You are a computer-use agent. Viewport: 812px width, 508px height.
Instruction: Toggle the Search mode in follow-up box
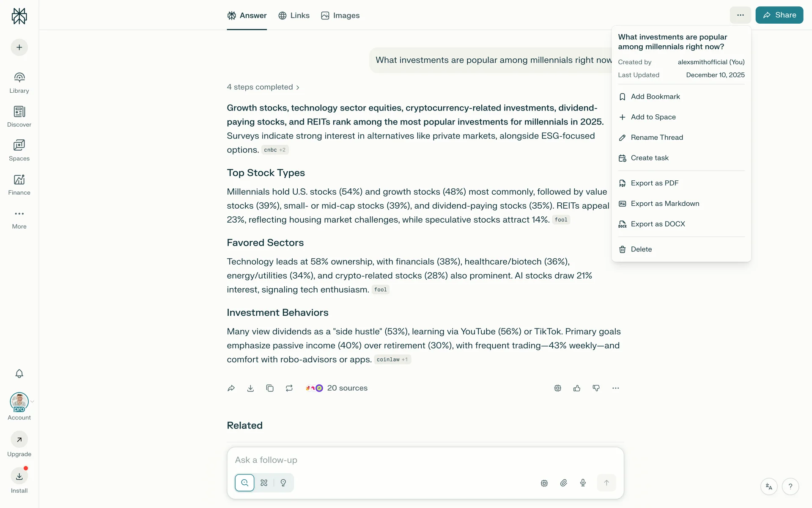(x=244, y=483)
